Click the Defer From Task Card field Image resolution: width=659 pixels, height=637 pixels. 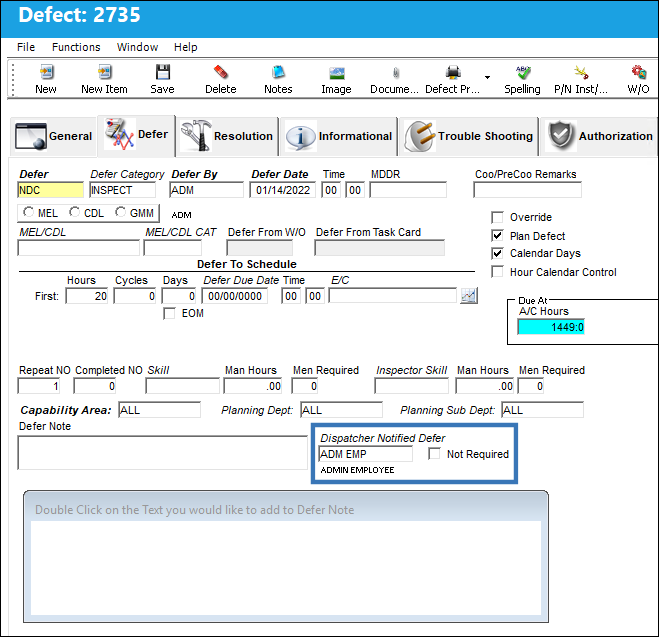point(380,248)
